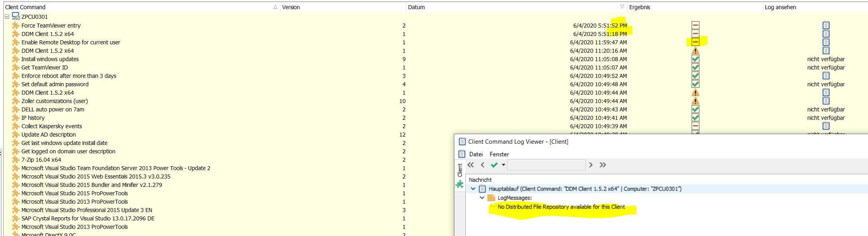Collapse the ZPCU0301 computer node
This screenshot has width=868, height=236.
tap(7, 17)
